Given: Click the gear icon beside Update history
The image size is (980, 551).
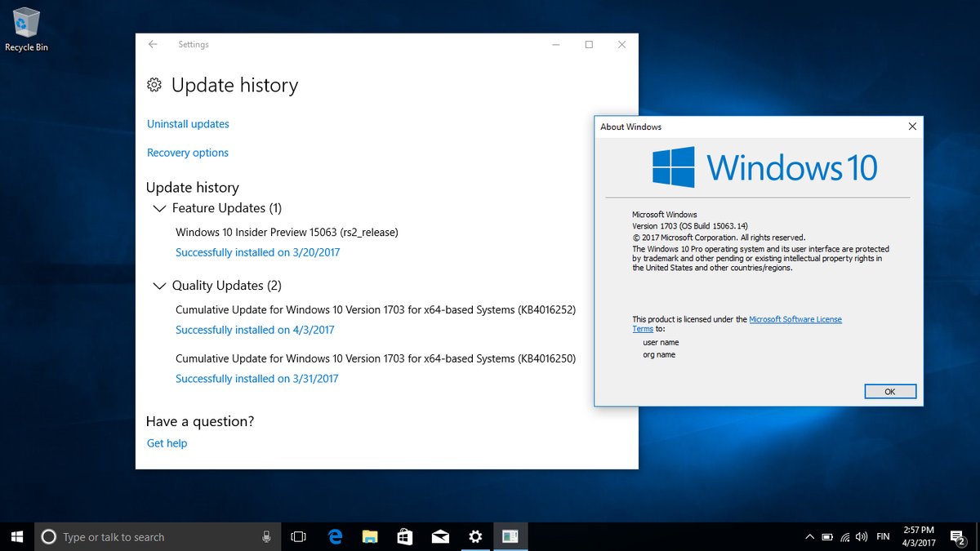Looking at the screenshot, I should click(154, 85).
